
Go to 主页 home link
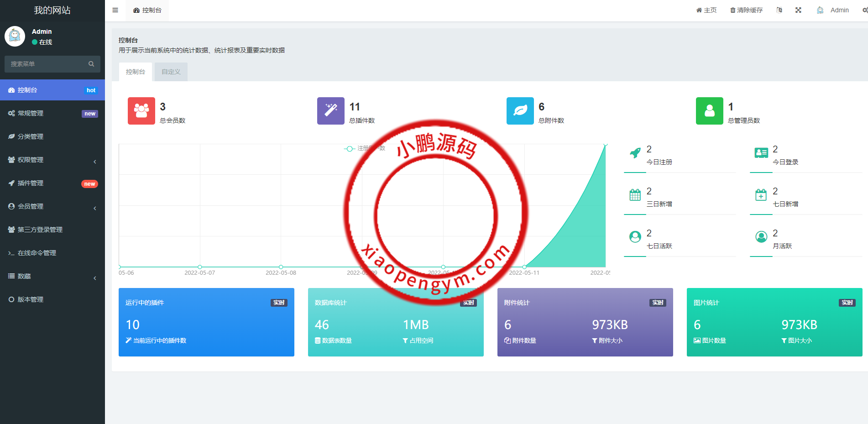click(706, 10)
